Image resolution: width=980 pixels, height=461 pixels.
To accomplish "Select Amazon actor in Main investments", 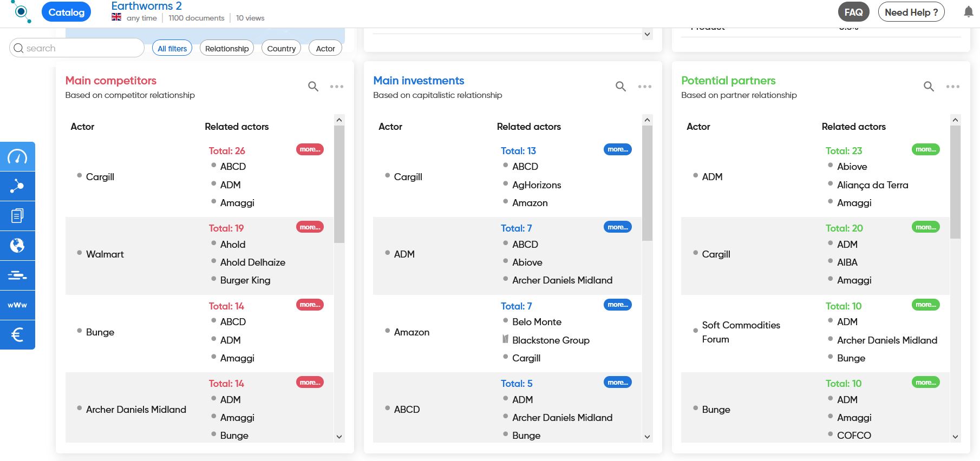I will [411, 332].
